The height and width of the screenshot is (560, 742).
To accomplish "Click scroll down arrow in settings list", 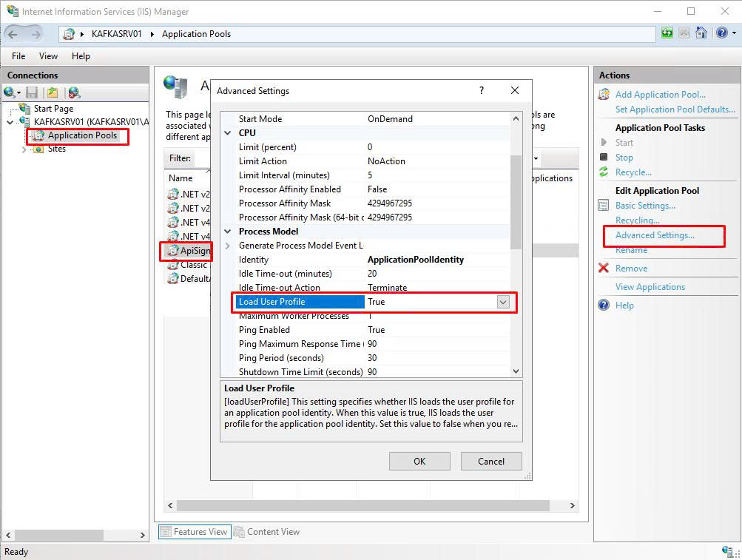I will pyautogui.click(x=516, y=371).
